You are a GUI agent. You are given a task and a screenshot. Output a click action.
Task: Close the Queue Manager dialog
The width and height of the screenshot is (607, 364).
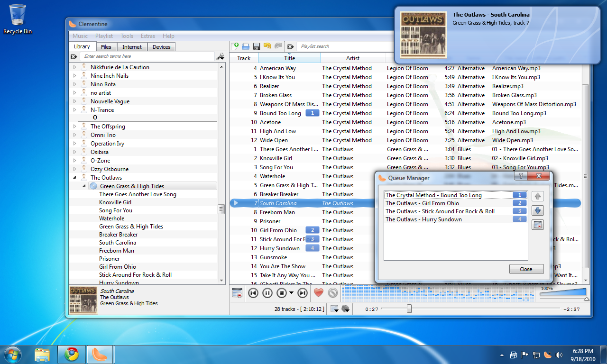pos(526,269)
